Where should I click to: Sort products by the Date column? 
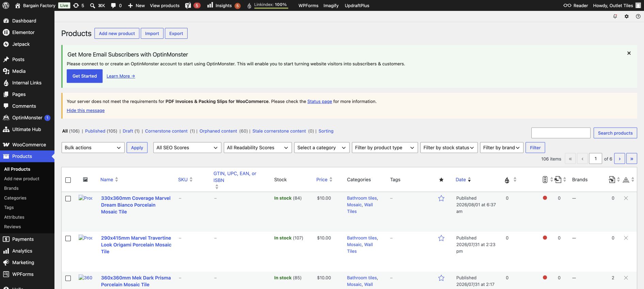tap(463, 179)
